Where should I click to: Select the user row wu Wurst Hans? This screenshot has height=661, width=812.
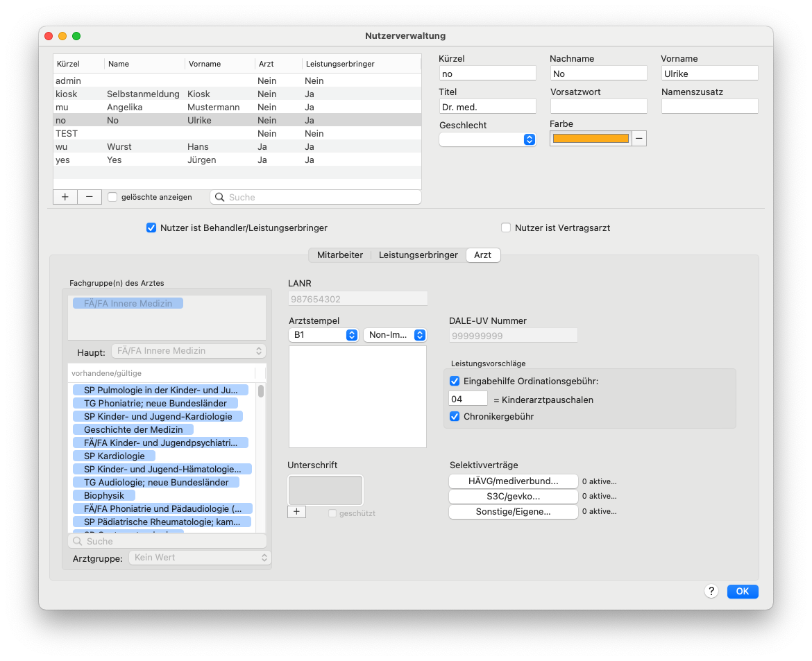click(x=237, y=146)
